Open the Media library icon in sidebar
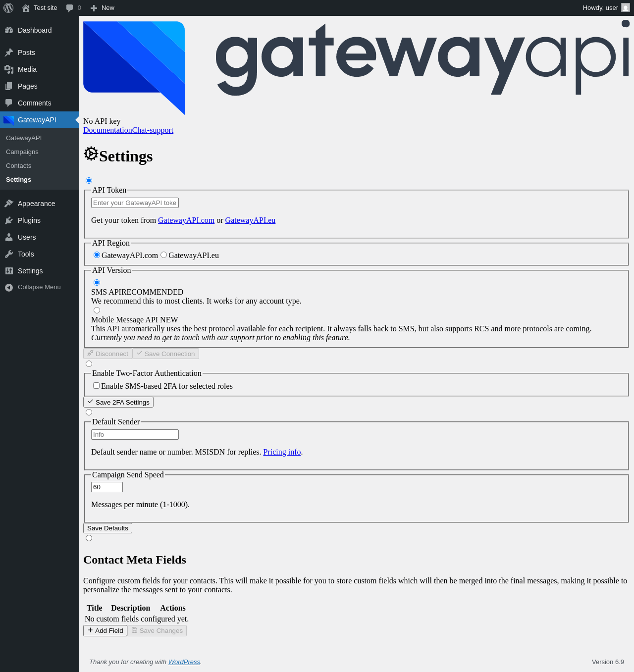The height and width of the screenshot is (672, 634). [x=9, y=69]
